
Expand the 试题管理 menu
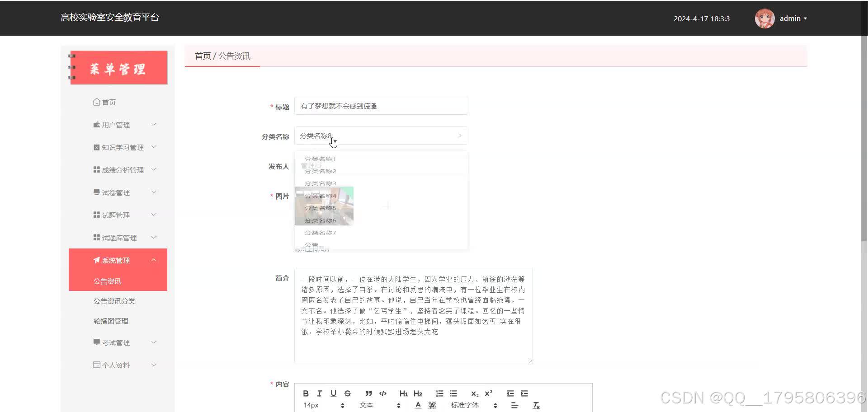pos(118,215)
